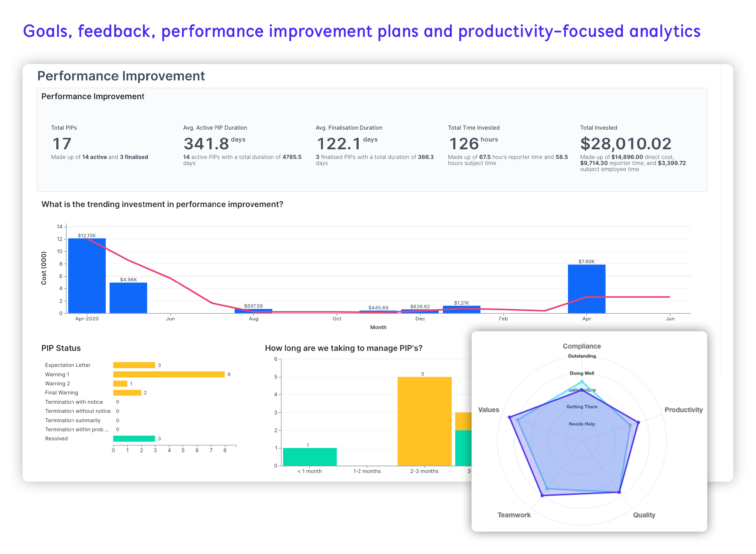The height and width of the screenshot is (554, 756).
Task: Click the green Resolved status bar
Action: tap(134, 439)
